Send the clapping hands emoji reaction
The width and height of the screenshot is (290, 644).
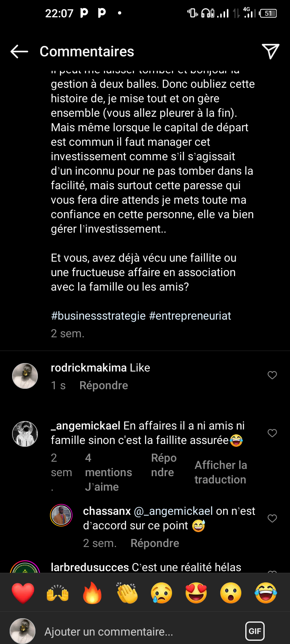(127, 593)
